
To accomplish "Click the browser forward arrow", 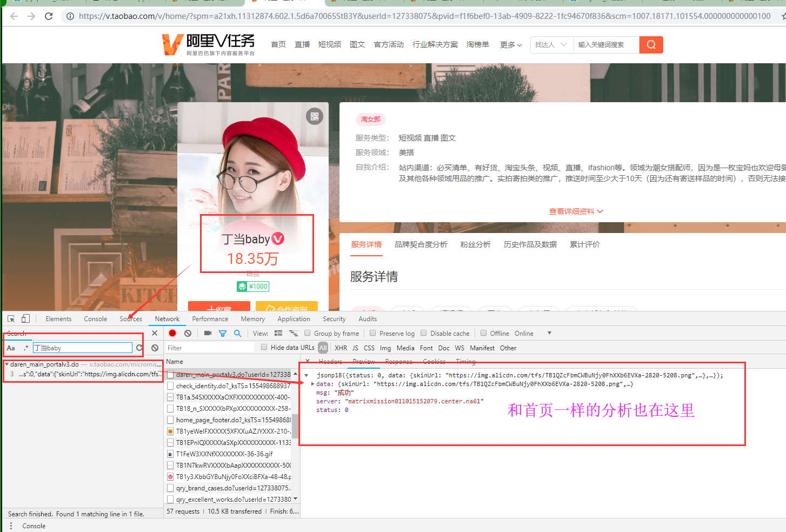I will pos(31,16).
